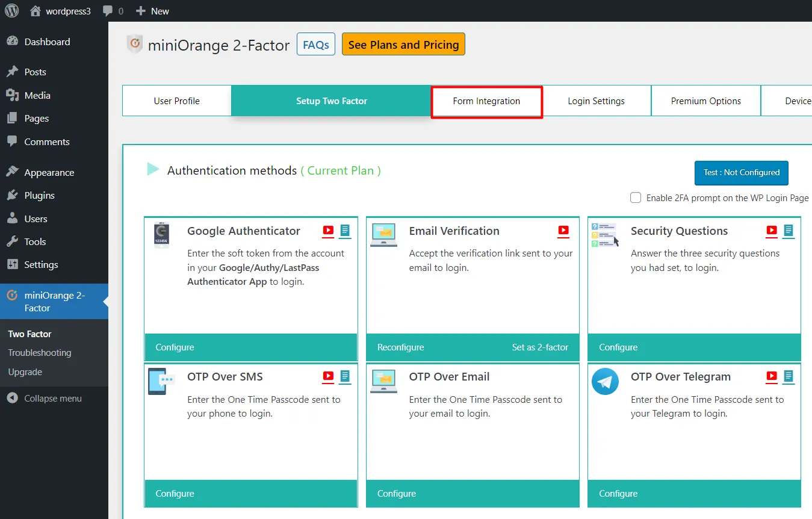Click the Users person icon
This screenshot has width=812, height=519.
pos(12,219)
